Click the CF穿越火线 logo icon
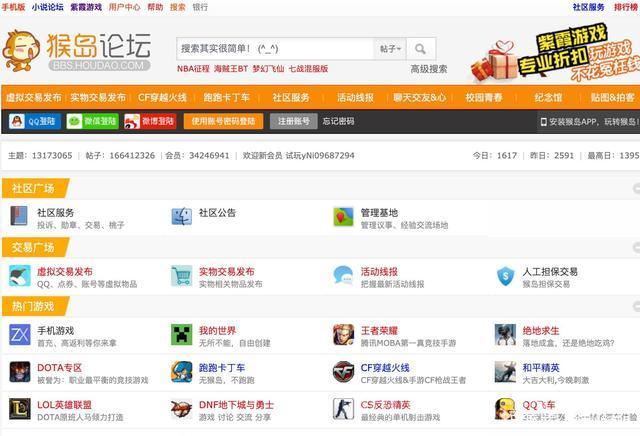 pos(343,372)
